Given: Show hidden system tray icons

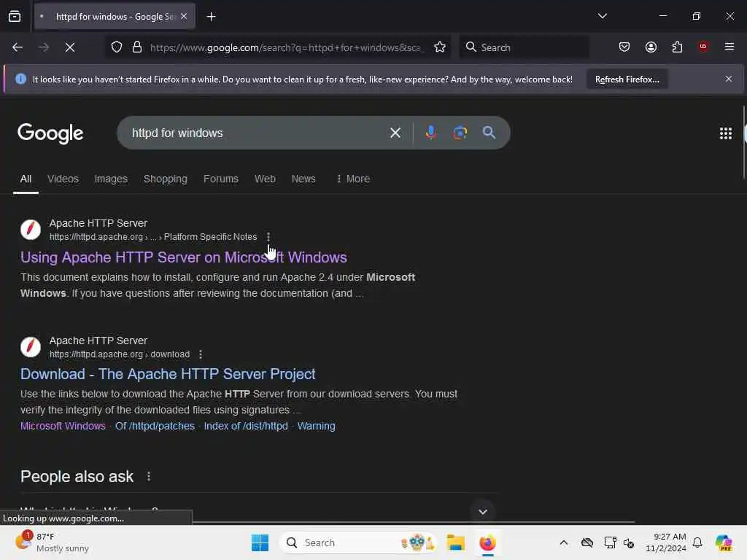Looking at the screenshot, I should pyautogui.click(x=564, y=542).
